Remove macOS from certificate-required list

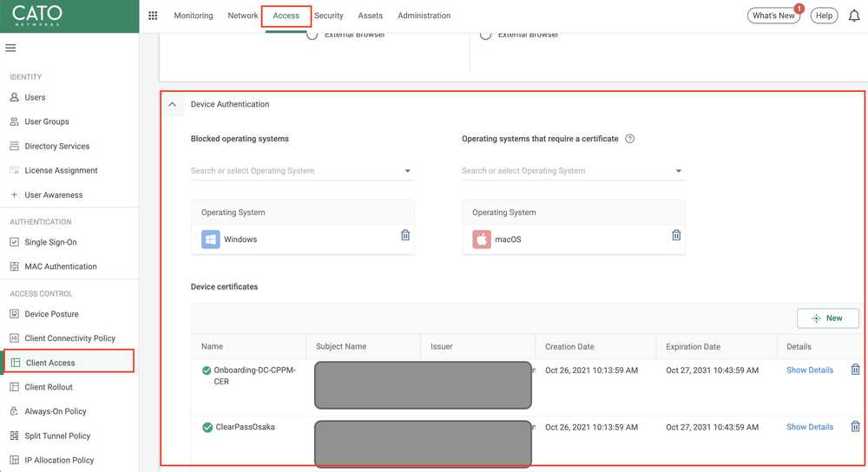pos(676,235)
